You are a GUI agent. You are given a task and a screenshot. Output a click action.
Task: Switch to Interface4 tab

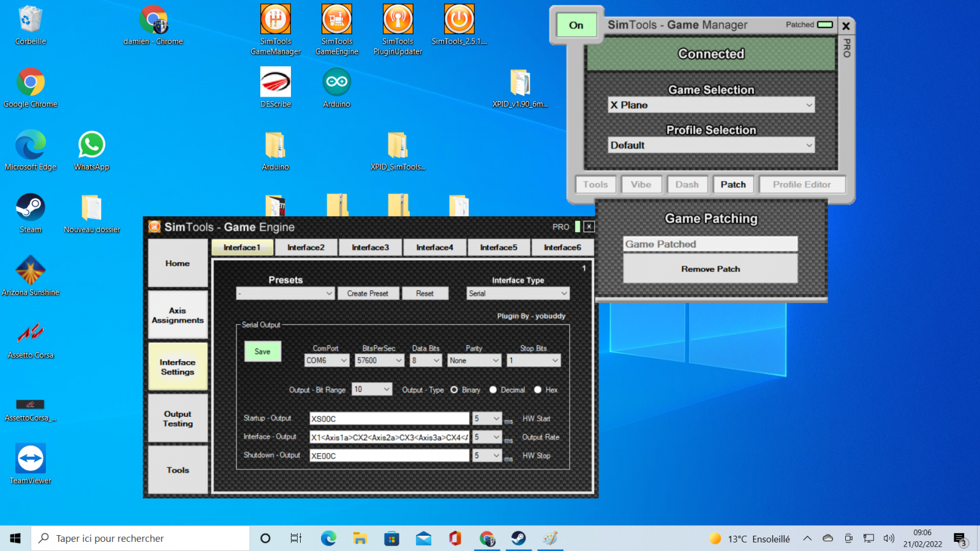[434, 247]
